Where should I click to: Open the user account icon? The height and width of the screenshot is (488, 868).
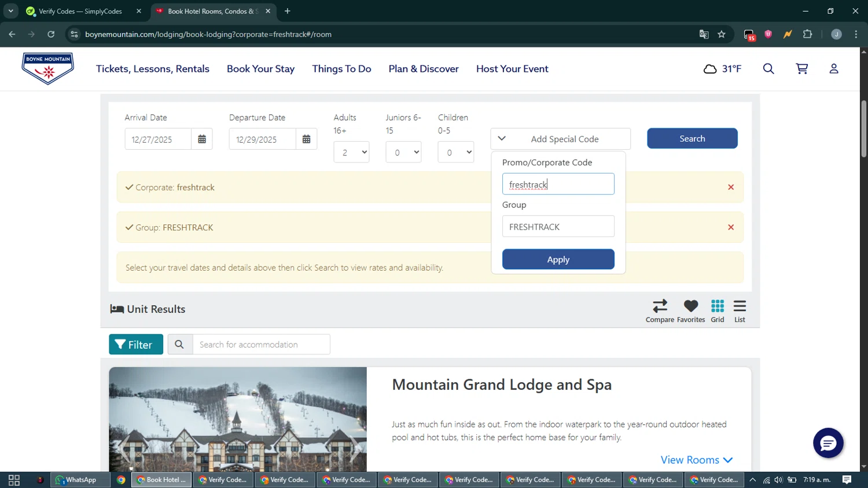[834, 69]
